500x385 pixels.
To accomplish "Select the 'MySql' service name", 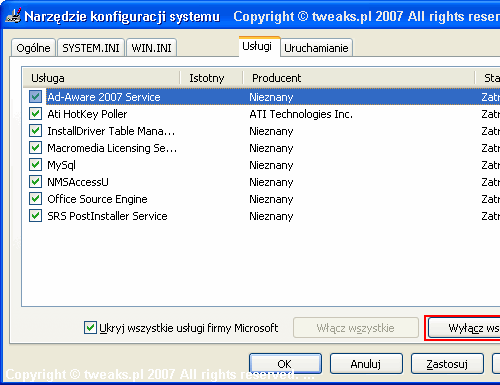I will pyautogui.click(x=62, y=165).
